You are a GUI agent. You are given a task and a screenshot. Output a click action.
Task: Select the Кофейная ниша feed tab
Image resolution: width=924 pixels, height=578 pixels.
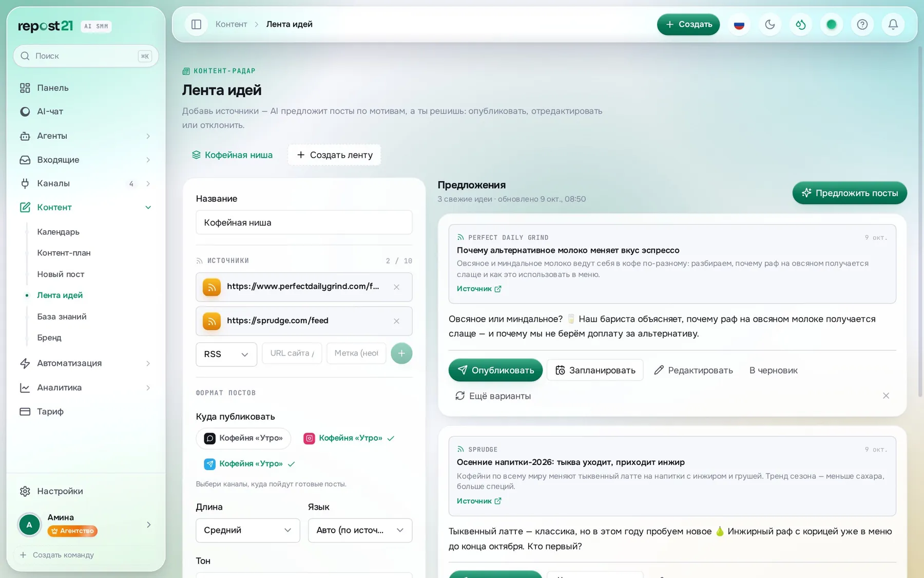click(x=232, y=155)
